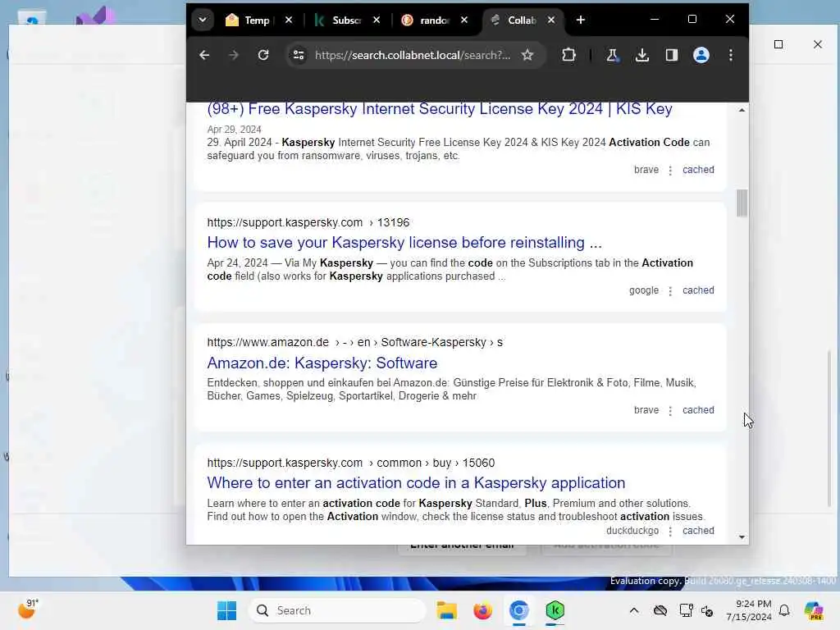Click the taskbar Search box

pos(337,610)
